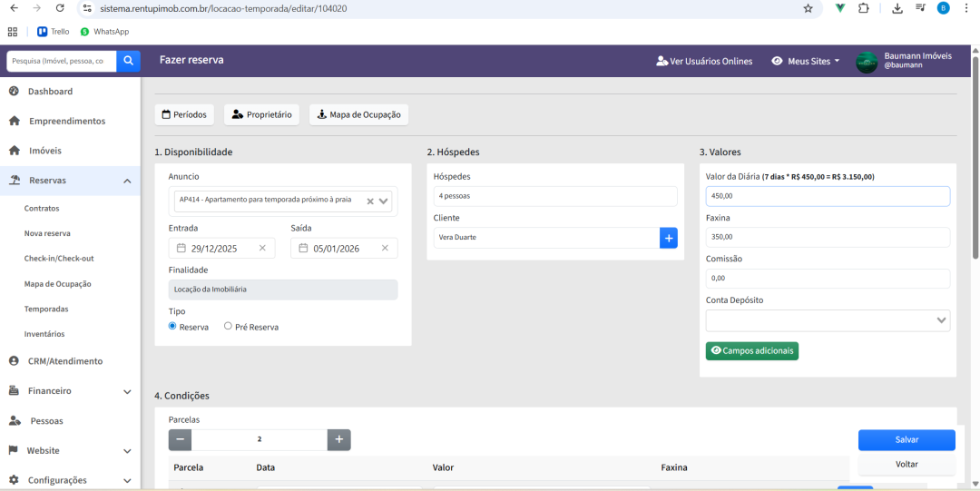Increase Parcelas with the plus stepper
Image resolution: width=980 pixels, height=491 pixels.
(338, 439)
